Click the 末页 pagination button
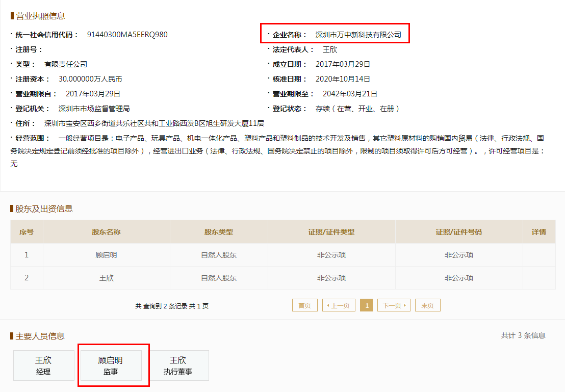Screen dimensions: 565x392 tap(427, 305)
